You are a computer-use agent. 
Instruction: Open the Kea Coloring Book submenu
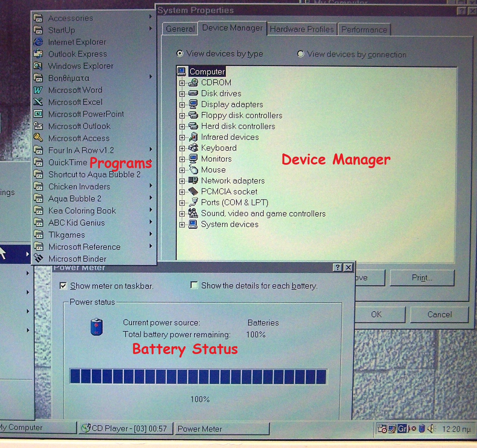[x=94, y=211]
